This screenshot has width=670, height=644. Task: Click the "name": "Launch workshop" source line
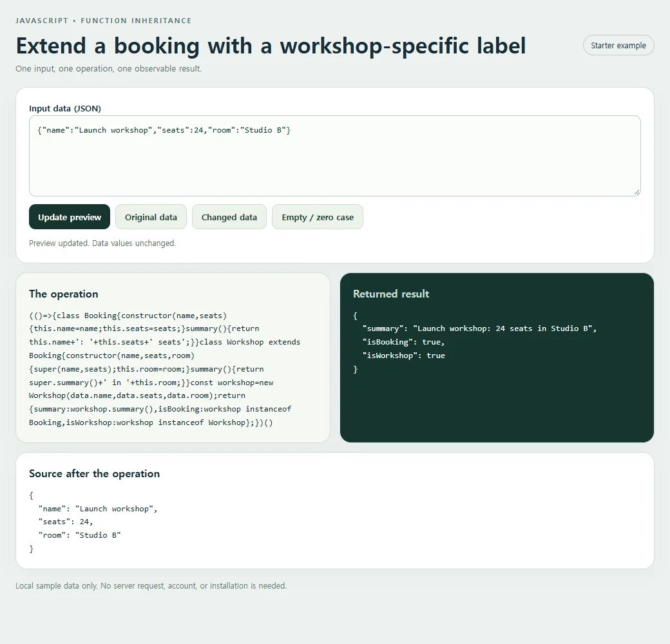(x=98, y=509)
